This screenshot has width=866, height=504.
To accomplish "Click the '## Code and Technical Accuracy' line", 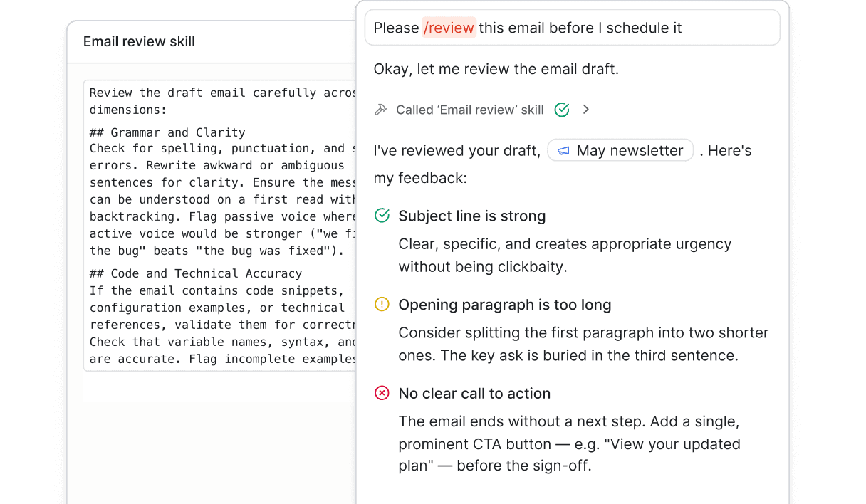I will tap(196, 273).
